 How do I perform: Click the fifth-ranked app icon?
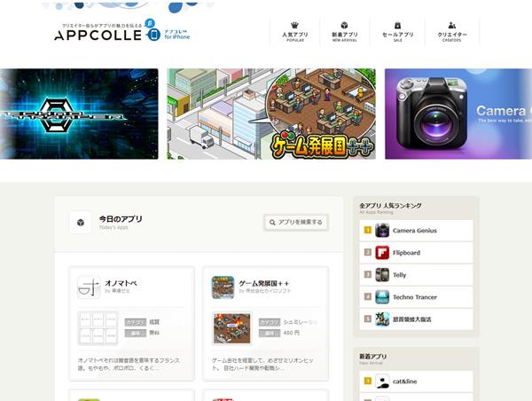(x=382, y=319)
